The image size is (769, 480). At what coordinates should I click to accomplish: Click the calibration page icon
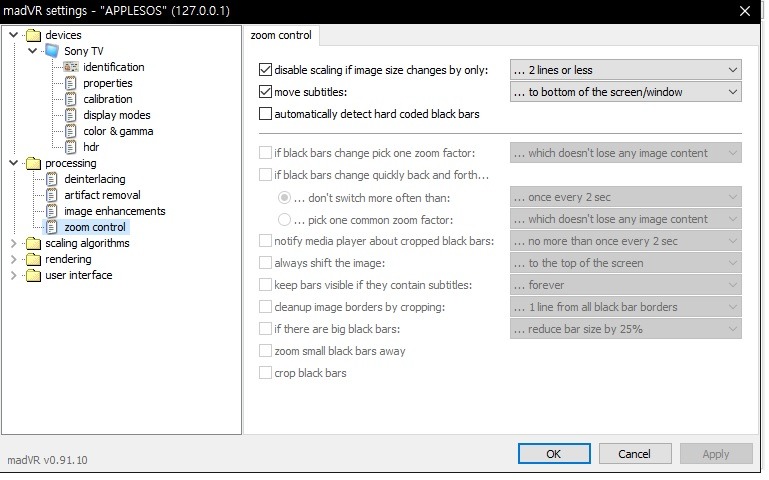coord(70,99)
